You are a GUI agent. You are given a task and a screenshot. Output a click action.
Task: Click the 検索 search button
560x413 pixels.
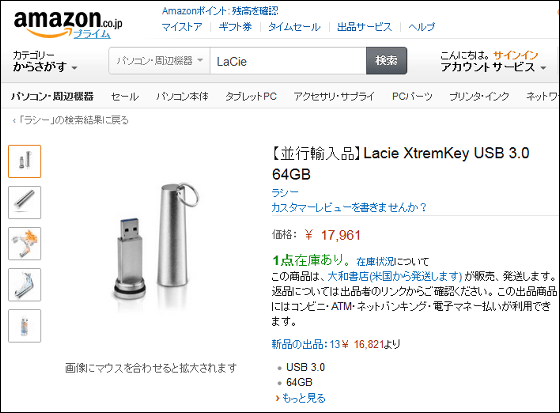[386, 61]
